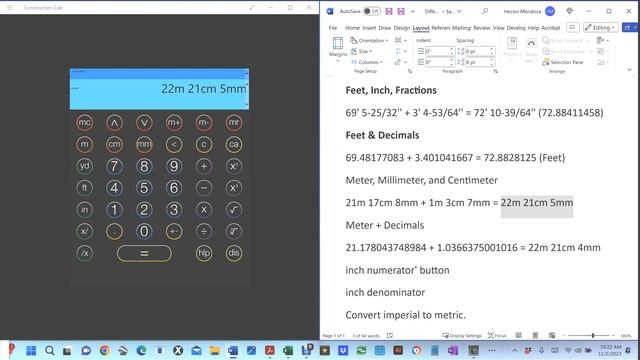Click the hip calculation key
This screenshot has width=640, height=360.
pyautogui.click(x=204, y=253)
